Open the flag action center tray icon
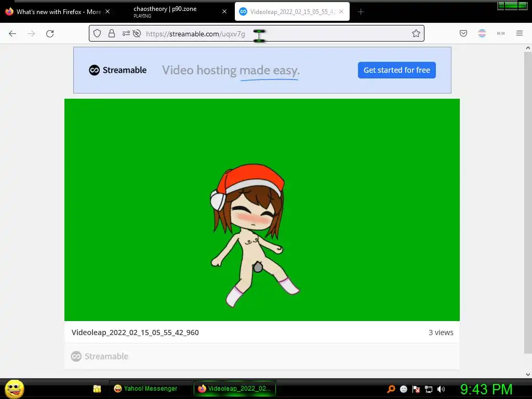Viewport: 532px width, 399px height. [416, 389]
